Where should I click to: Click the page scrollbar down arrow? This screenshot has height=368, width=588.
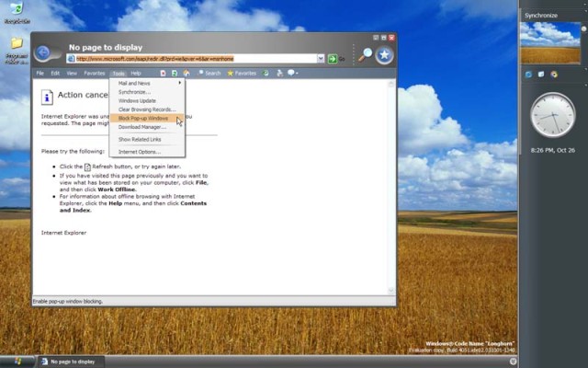point(390,291)
